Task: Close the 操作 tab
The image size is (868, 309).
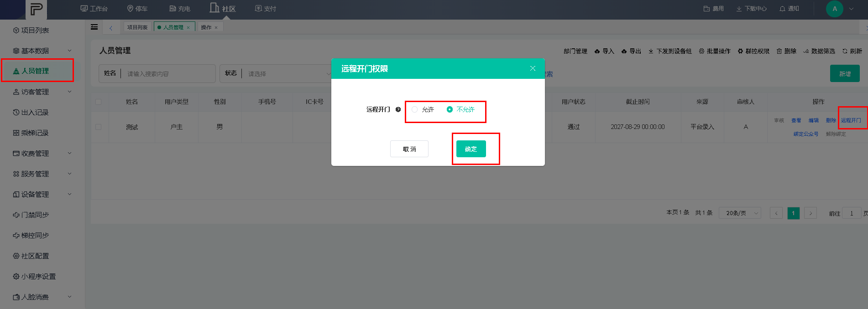Action: point(216,28)
